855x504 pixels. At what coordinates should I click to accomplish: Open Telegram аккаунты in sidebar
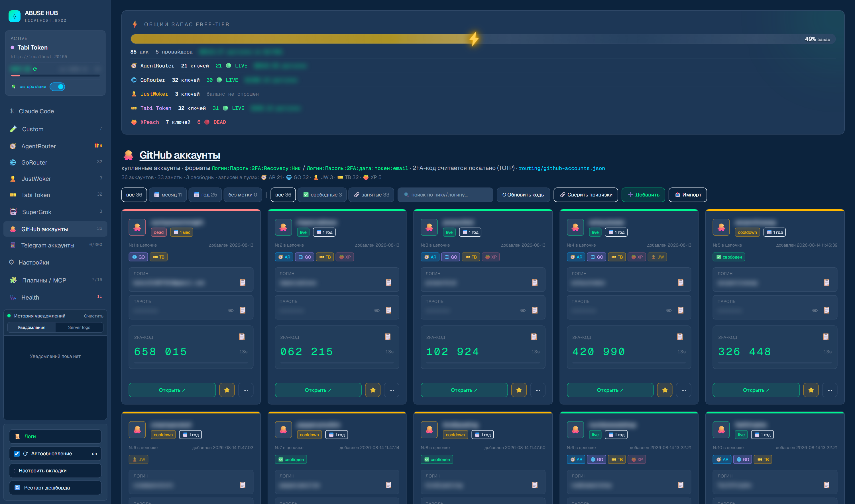click(55, 245)
